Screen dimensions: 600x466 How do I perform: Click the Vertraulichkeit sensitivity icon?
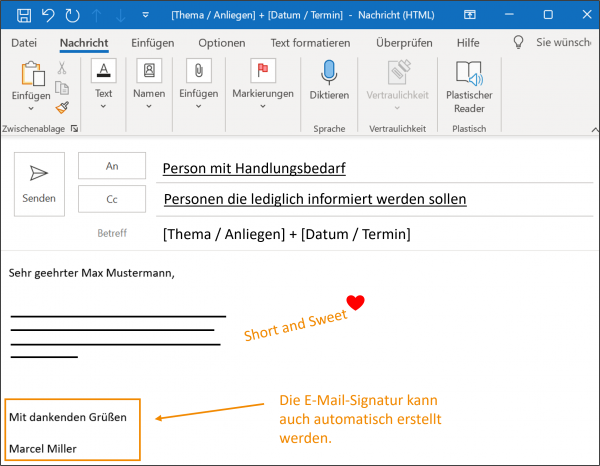tap(398, 72)
